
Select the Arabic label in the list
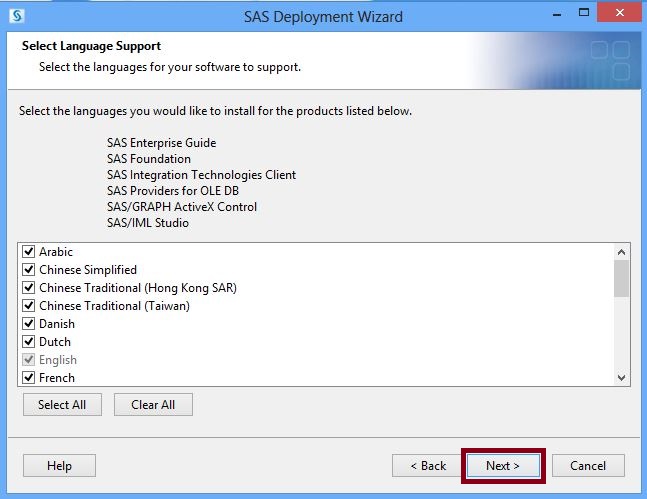pyautogui.click(x=56, y=252)
